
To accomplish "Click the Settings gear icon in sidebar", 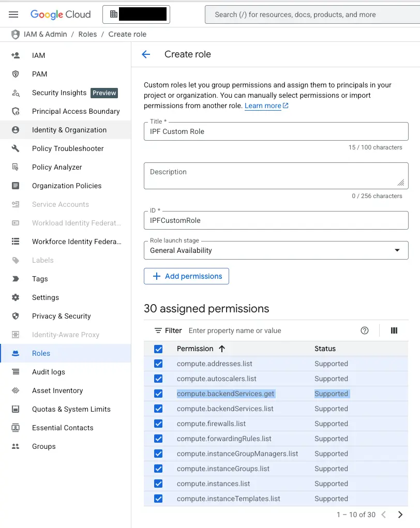I will (16, 297).
